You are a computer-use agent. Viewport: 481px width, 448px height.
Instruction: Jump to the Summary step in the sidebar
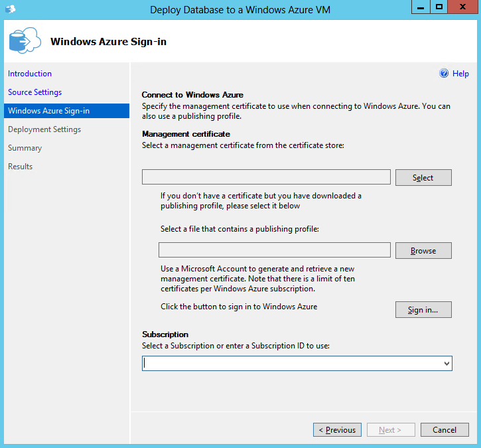pyautogui.click(x=25, y=148)
